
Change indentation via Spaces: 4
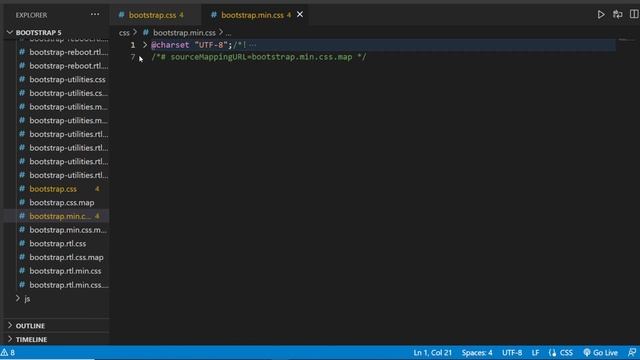click(477, 353)
